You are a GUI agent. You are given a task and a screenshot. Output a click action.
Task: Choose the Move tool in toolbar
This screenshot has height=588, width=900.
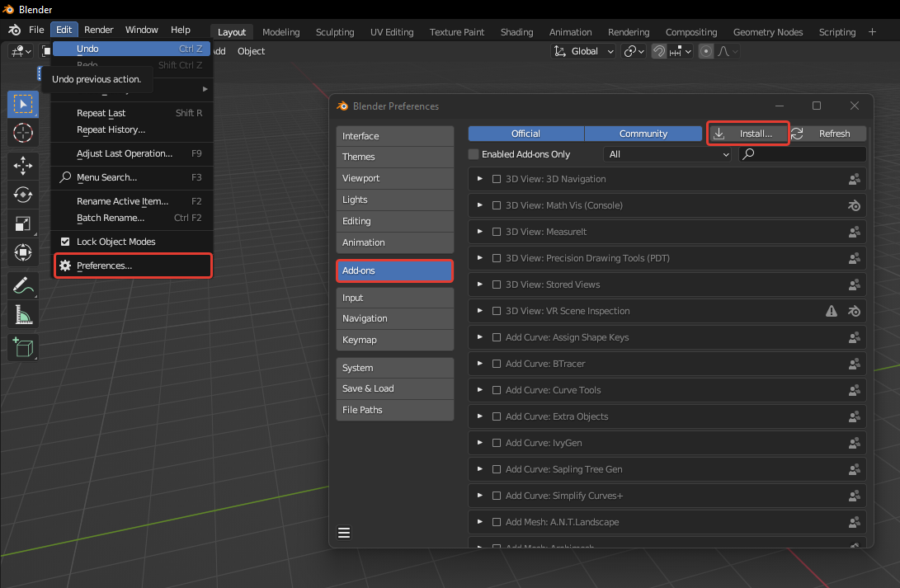click(x=23, y=166)
